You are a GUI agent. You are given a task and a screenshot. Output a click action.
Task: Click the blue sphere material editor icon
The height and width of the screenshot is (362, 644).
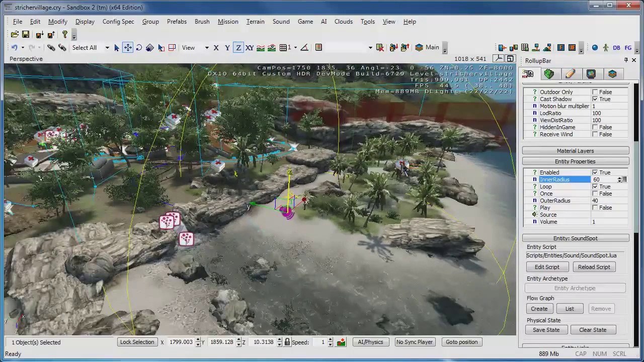pos(595,48)
